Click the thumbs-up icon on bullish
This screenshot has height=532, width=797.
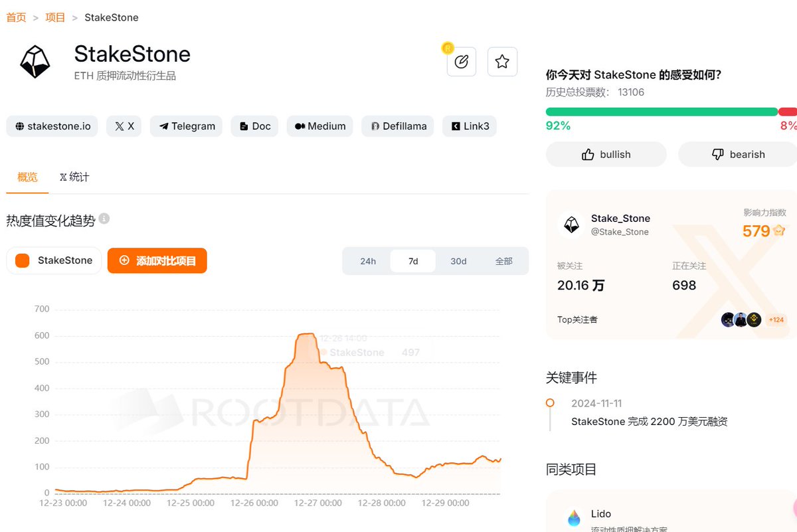tap(588, 154)
